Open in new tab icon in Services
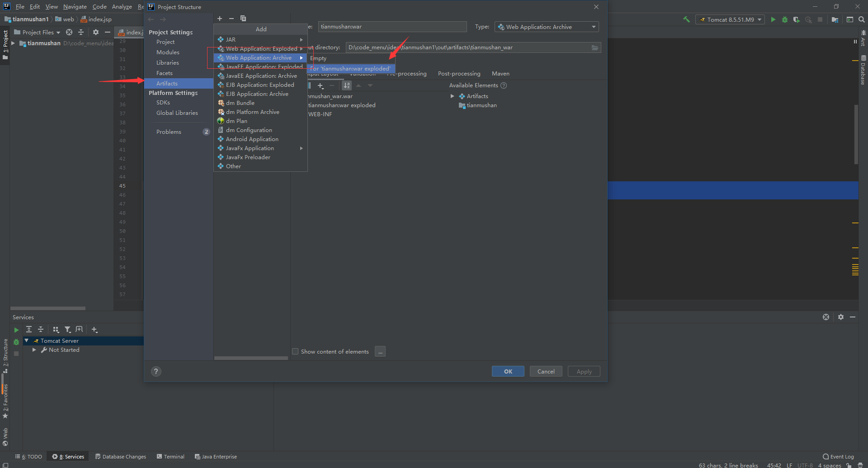 click(x=80, y=330)
